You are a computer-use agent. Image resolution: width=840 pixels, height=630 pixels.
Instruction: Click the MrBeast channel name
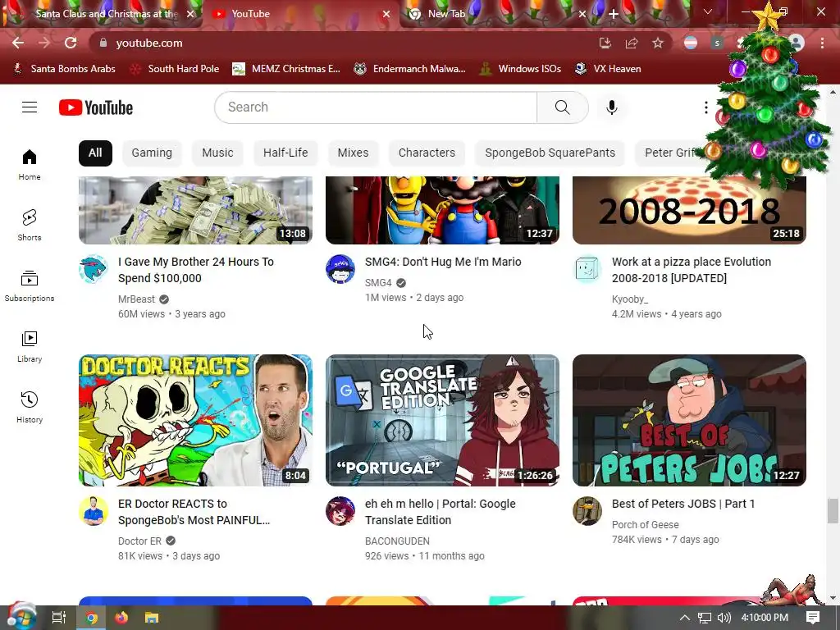(x=137, y=299)
